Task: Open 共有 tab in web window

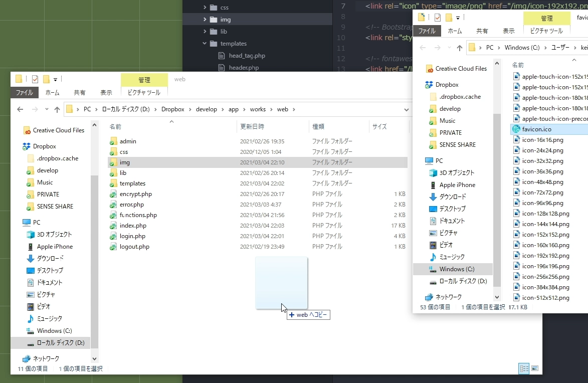Action: [x=79, y=92]
